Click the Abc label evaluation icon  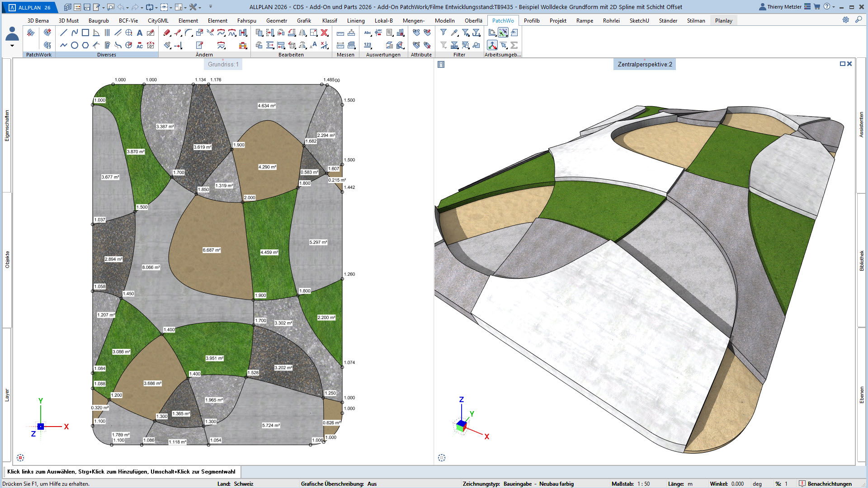coord(368,33)
